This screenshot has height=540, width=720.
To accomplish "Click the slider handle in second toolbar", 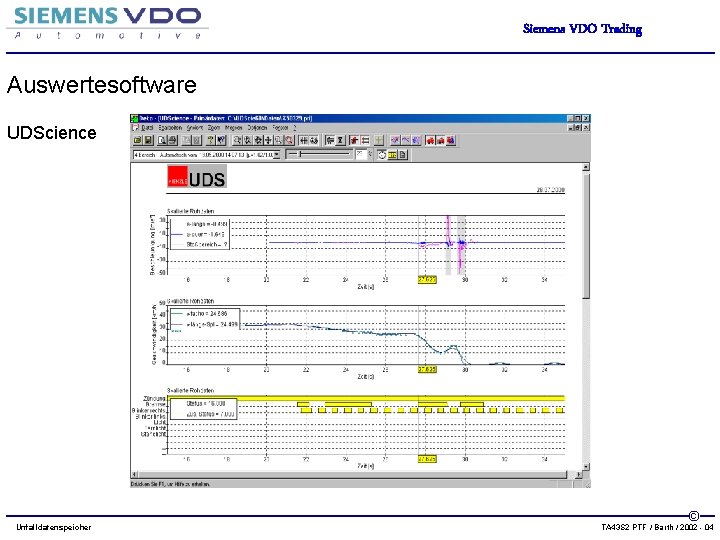I will click(x=300, y=154).
